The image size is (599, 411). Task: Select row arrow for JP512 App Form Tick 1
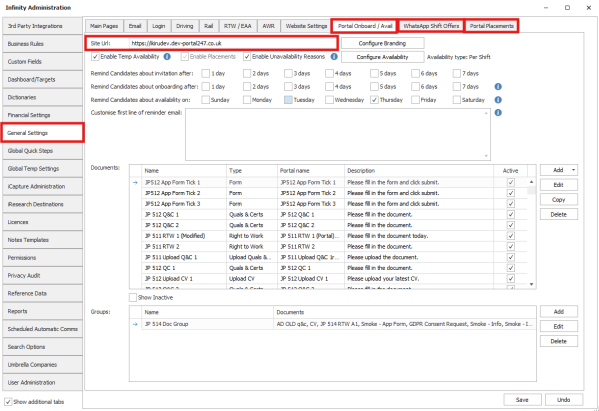click(135, 183)
